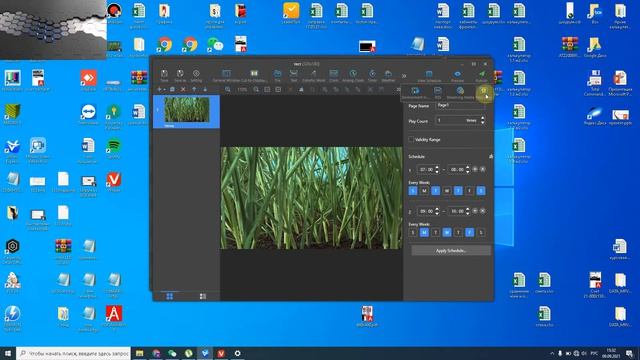Open the Spotify desktop shortcut
Screen dimensions: 640x360
tap(113, 147)
